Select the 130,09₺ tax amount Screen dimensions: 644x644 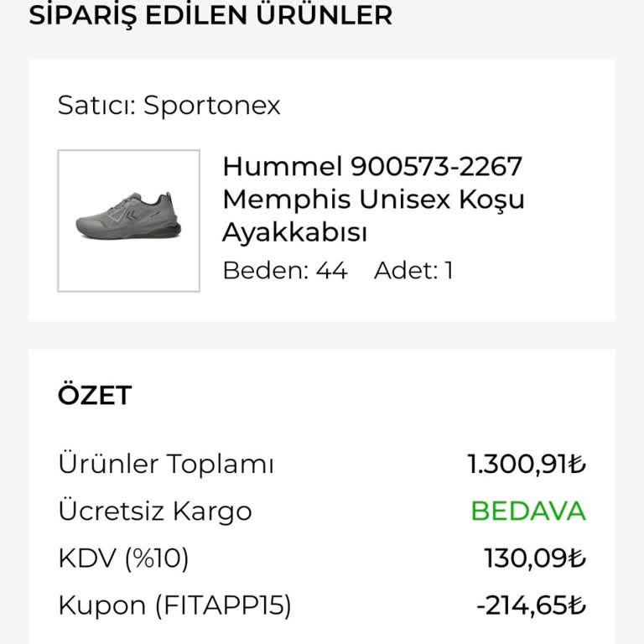pyautogui.click(x=534, y=558)
